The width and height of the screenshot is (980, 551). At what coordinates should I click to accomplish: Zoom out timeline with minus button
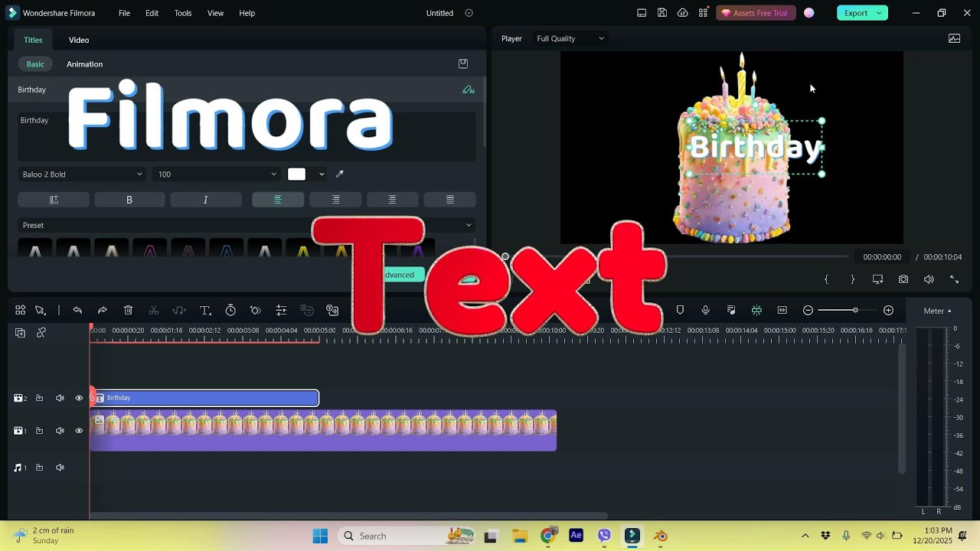[808, 310]
